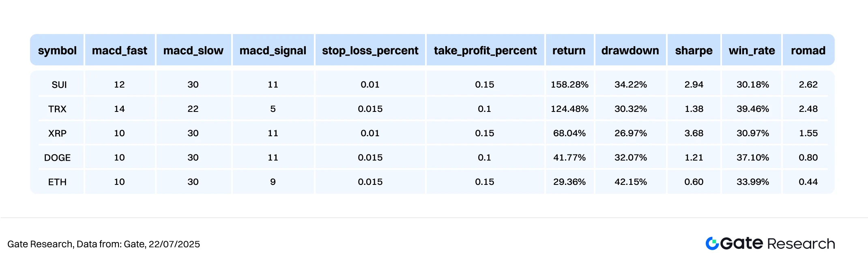The image size is (868, 270).
Task: Click the macd_slow column header
Action: click(x=193, y=50)
